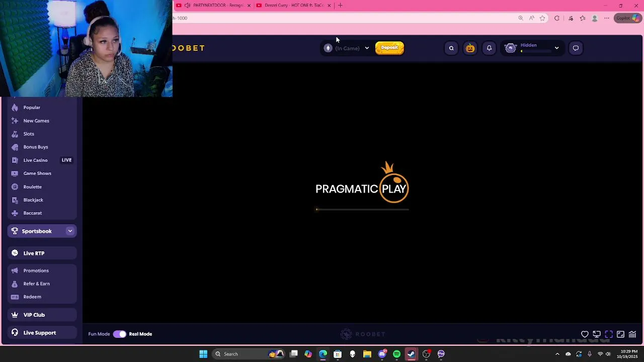Add the game to favorites with the heart
Viewport: 644px width, 362px height.
pyautogui.click(x=585, y=334)
